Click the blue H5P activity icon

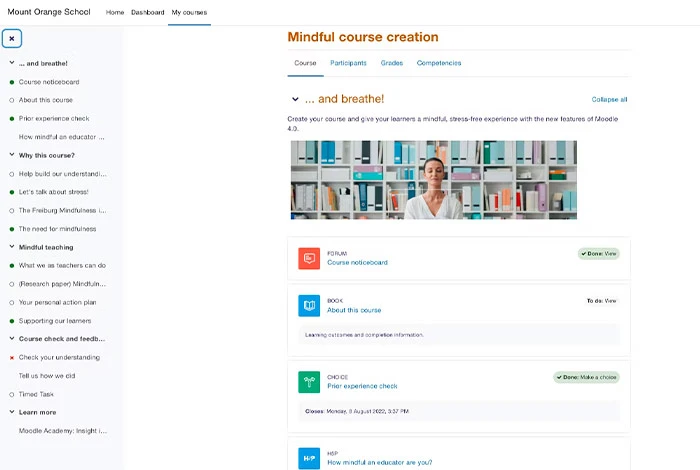(309, 458)
